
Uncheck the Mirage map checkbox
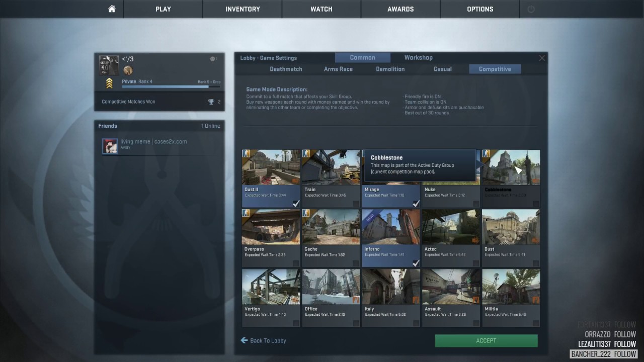click(416, 204)
